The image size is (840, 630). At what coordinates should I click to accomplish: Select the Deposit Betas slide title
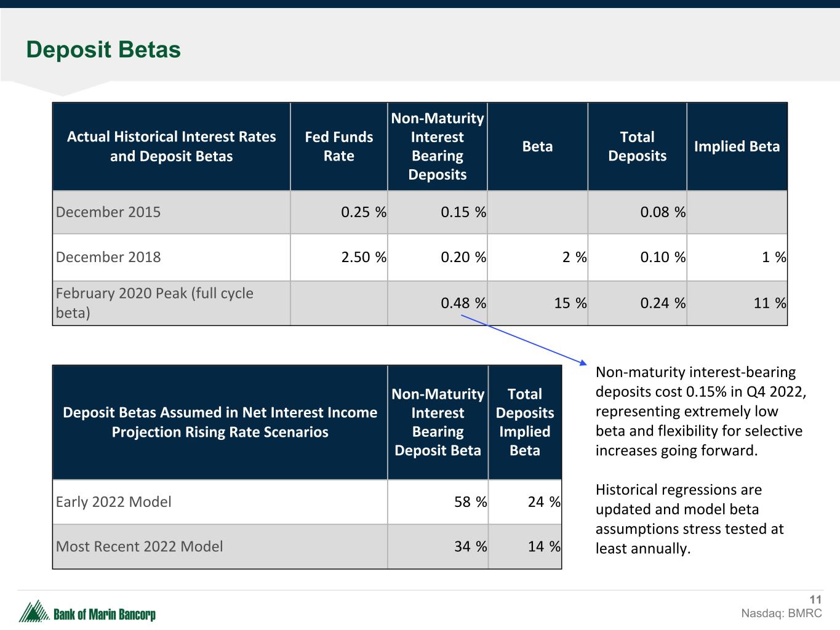click(103, 50)
